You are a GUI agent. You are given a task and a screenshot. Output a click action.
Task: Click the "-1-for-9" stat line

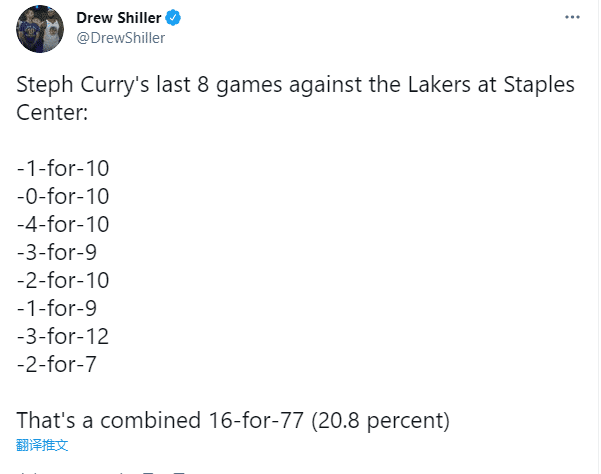click(57, 308)
